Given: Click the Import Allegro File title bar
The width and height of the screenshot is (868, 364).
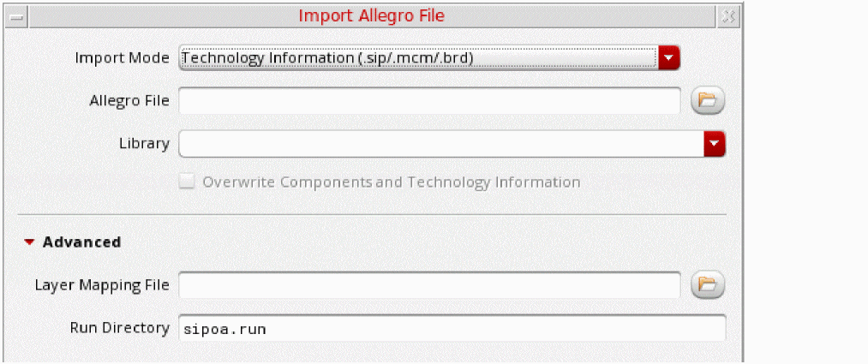Looking at the screenshot, I should pyautogui.click(x=371, y=15).
